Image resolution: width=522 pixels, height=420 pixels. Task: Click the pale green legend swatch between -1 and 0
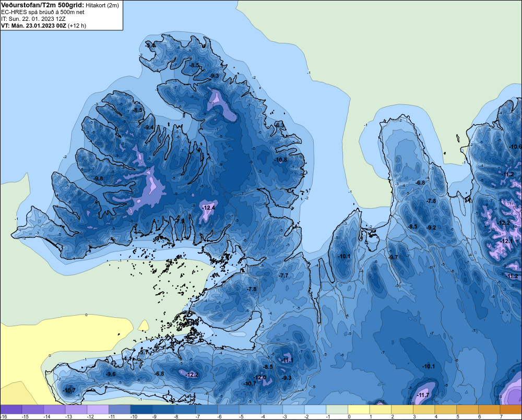[x=337, y=410]
